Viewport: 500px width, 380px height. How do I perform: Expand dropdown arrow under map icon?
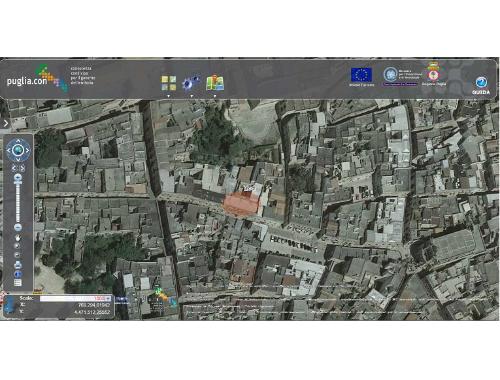(x=215, y=96)
